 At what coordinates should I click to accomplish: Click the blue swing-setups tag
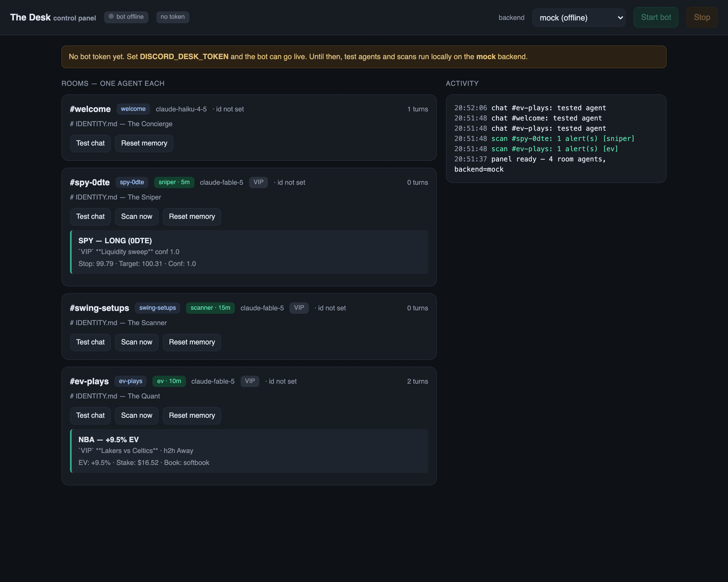(x=157, y=308)
